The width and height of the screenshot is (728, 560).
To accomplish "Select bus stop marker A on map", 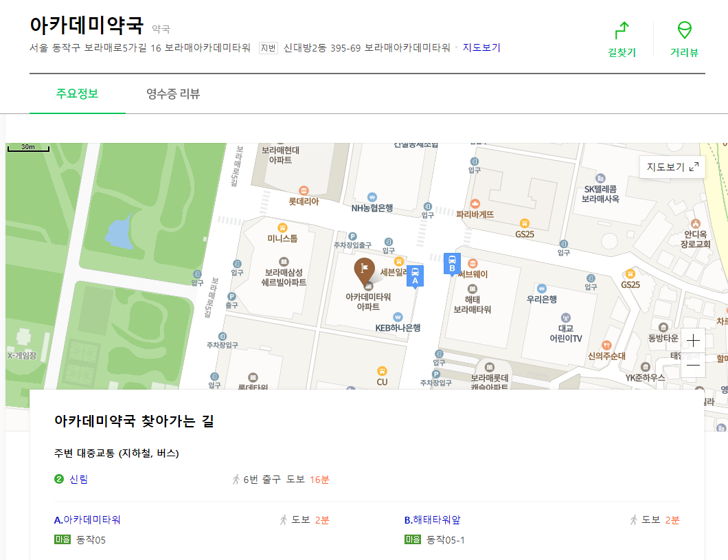I will pos(415,276).
